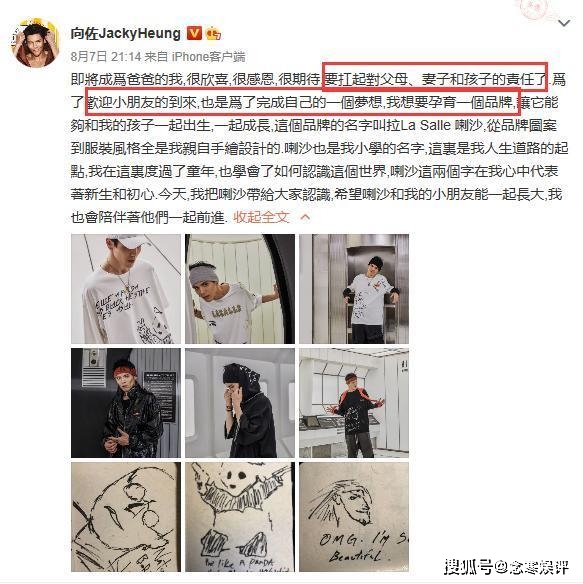Open the bald head with glasses sketch
The image size is (583, 584).
pyautogui.click(x=126, y=517)
